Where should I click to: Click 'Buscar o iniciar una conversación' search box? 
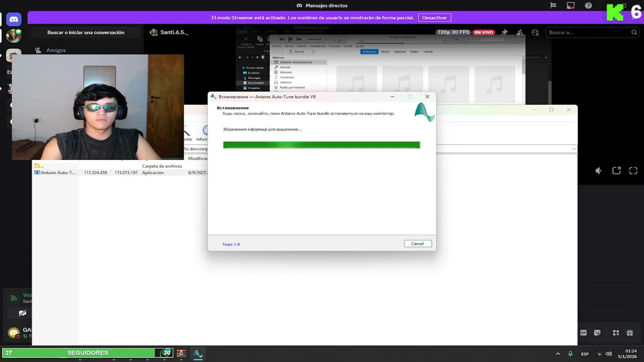[86, 33]
